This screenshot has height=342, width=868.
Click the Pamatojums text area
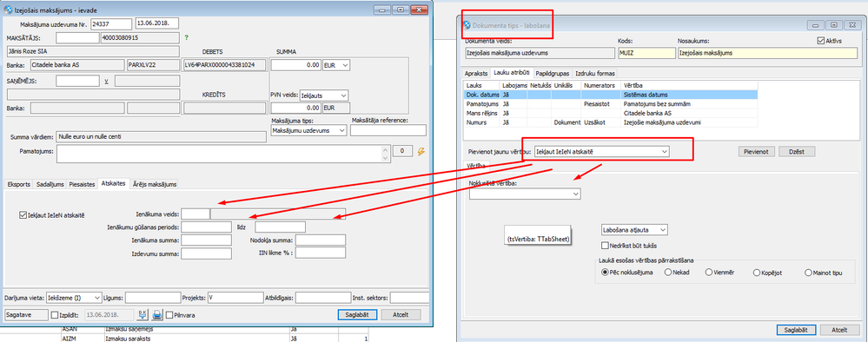coord(219,154)
